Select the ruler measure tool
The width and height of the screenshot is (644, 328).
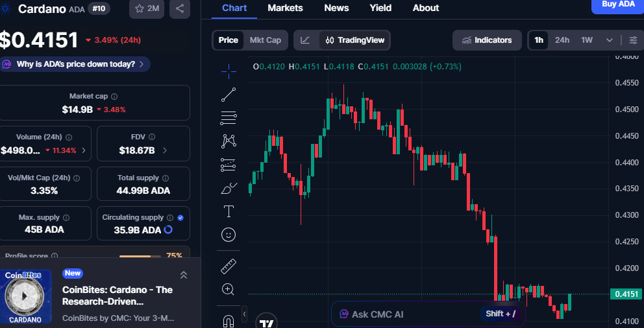point(229,266)
